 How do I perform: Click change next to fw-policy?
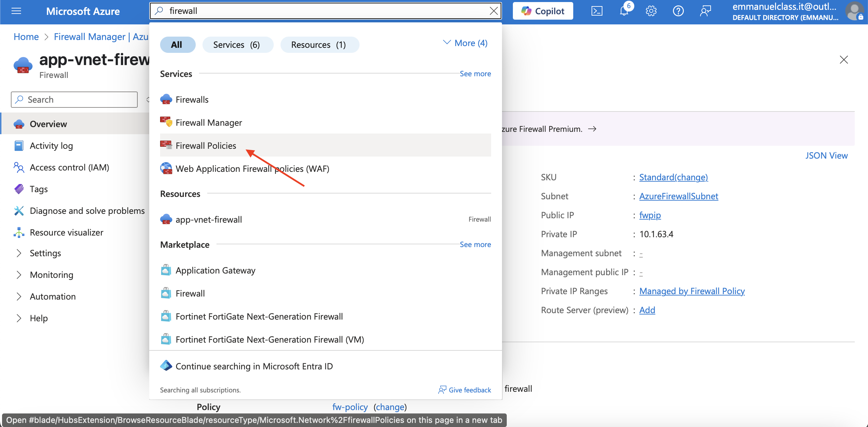390,407
